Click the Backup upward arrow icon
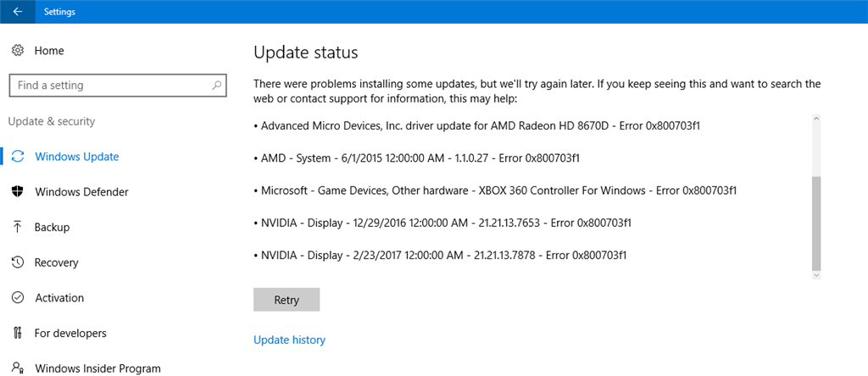868x376 pixels. (17, 227)
